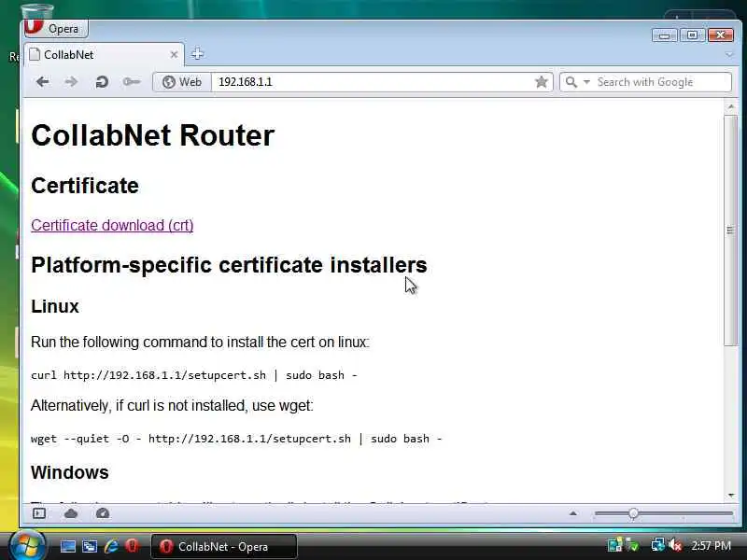Click the network tray icon
Viewport: 747px width, 560px height.
pyautogui.click(x=658, y=545)
